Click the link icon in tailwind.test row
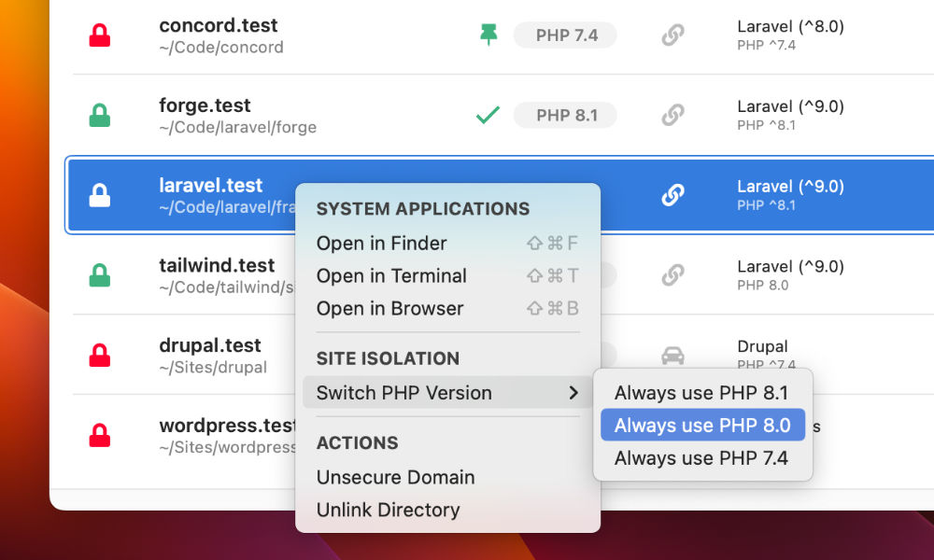The width and height of the screenshot is (934, 560). coord(672,275)
